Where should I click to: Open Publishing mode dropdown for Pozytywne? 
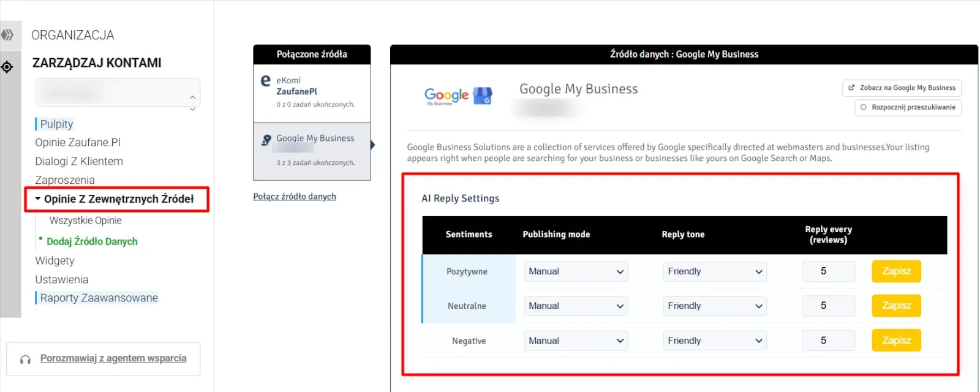576,271
